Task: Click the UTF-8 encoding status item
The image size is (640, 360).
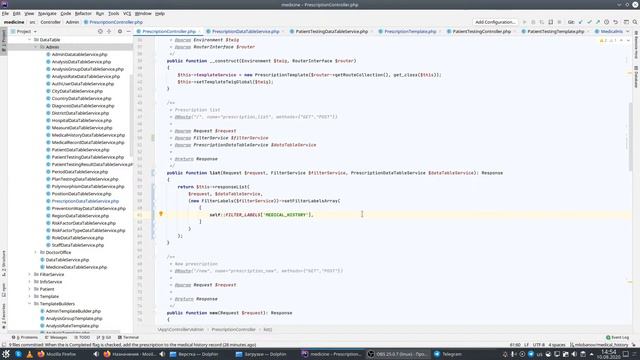Action: pos(538,345)
